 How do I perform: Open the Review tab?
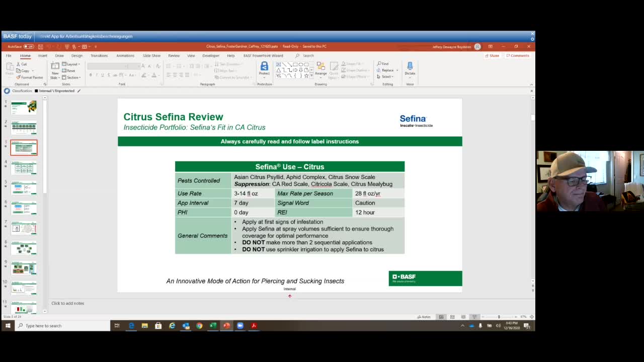click(174, 56)
